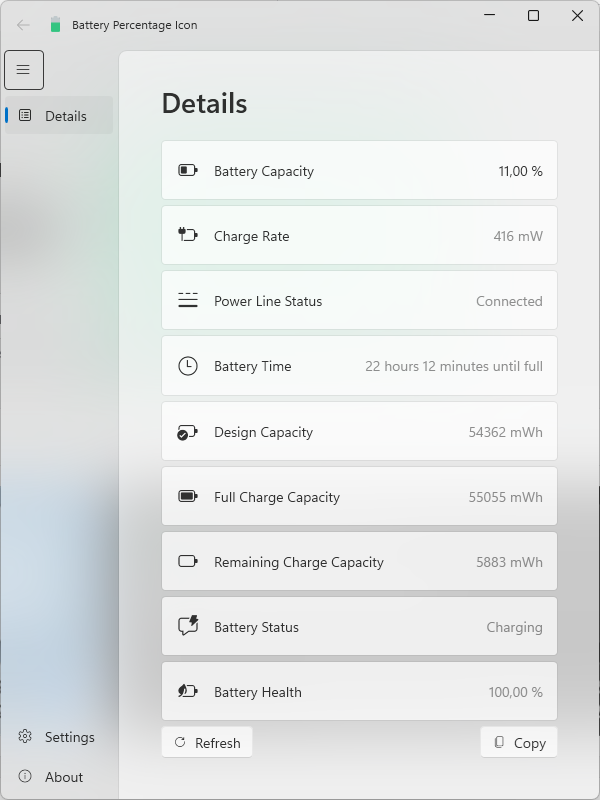Select the Battery Health label
The image size is (600, 800).
pos(258,692)
